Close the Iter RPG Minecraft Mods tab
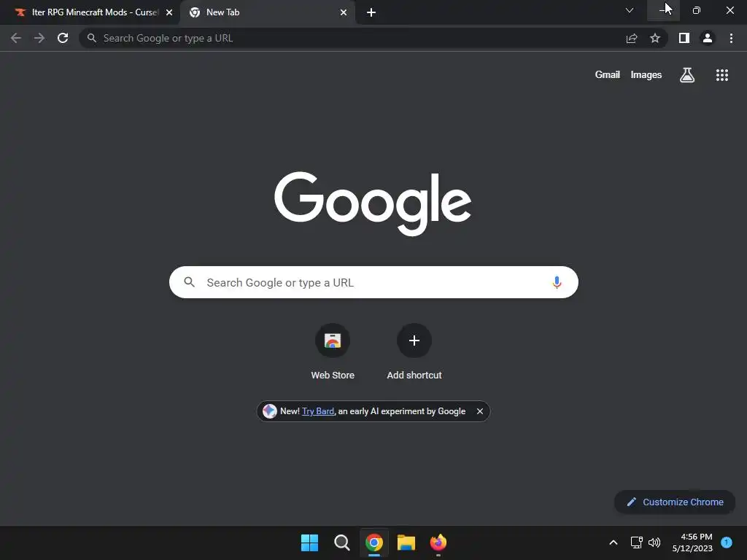This screenshot has width=747, height=560. coord(169,12)
